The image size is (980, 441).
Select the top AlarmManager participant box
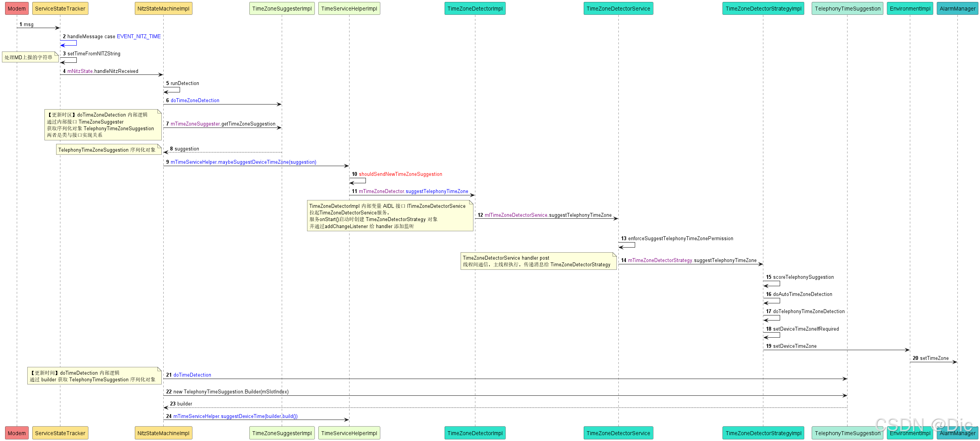click(x=957, y=9)
